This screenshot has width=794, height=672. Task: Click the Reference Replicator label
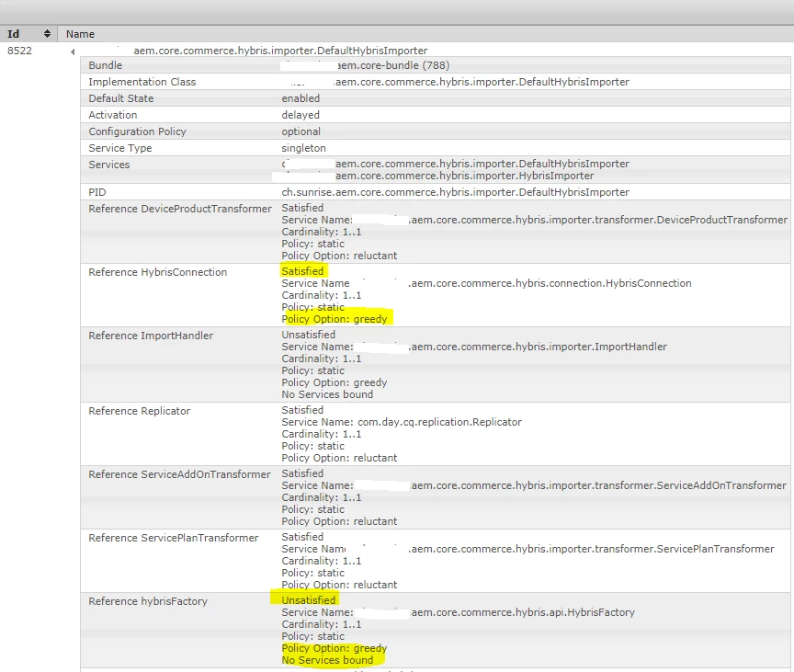(x=140, y=411)
